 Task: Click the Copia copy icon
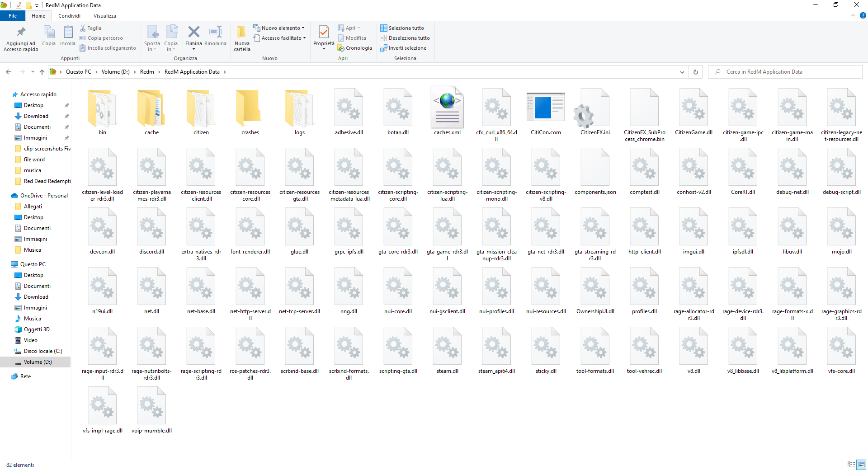click(49, 36)
